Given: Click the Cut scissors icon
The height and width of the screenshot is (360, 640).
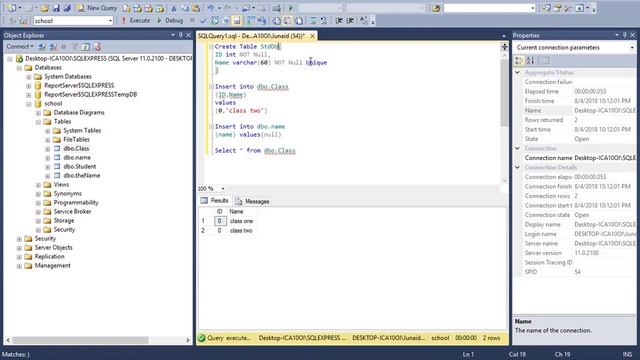Looking at the screenshot, I should coord(173,8).
